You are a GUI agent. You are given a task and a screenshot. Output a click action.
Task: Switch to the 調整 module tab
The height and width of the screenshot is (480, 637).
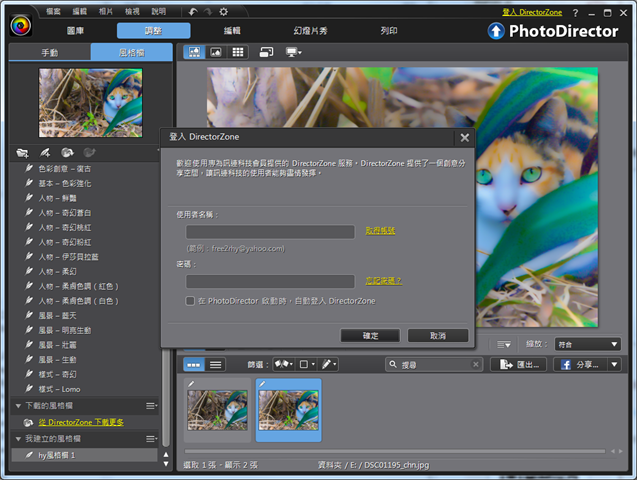tap(154, 31)
